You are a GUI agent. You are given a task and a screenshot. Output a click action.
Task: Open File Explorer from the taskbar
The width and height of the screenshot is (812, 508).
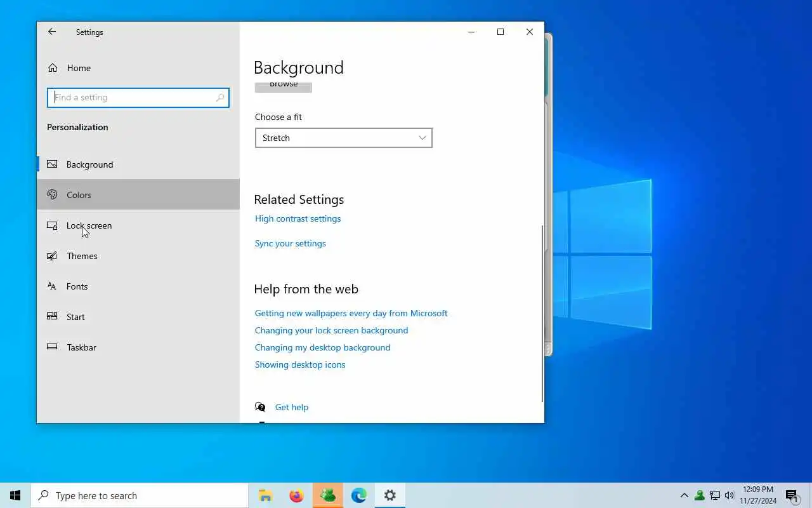[266, 495]
